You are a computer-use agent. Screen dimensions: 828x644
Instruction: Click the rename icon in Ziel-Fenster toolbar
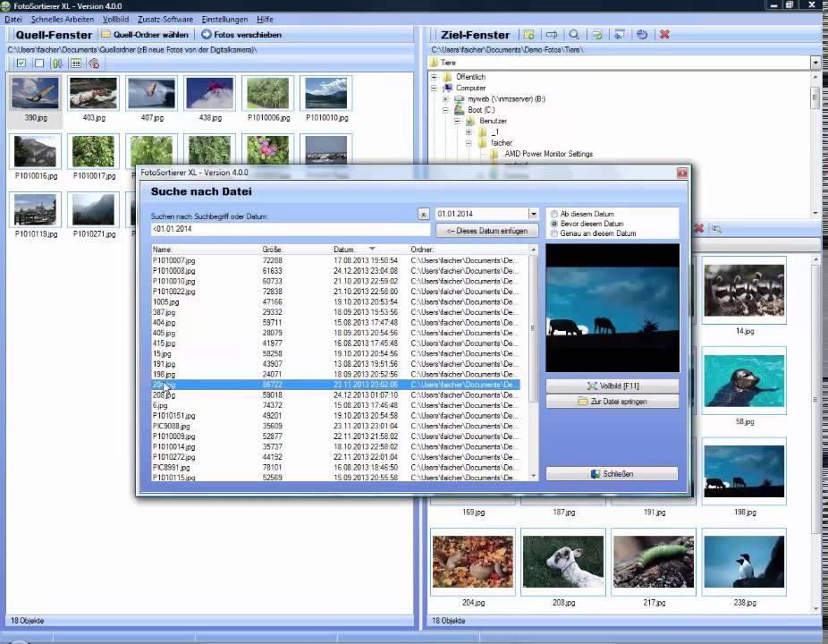tap(552, 34)
